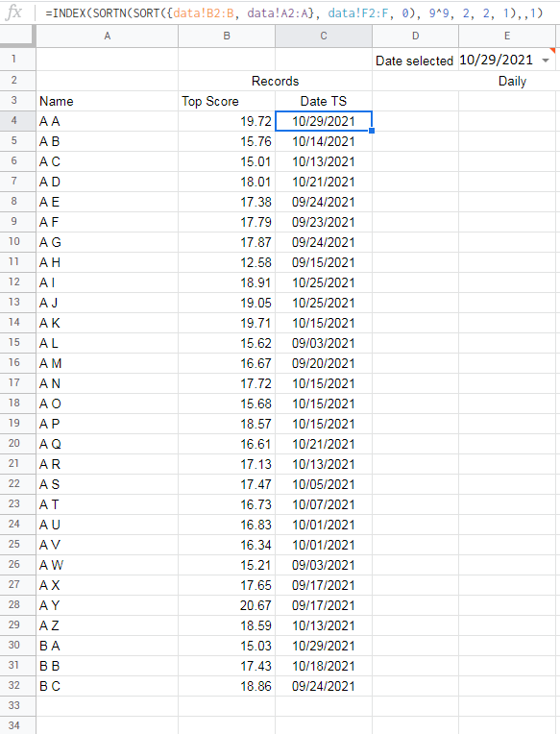Select the name cell 'A X'
This screenshot has width=560, height=734.
click(x=108, y=584)
